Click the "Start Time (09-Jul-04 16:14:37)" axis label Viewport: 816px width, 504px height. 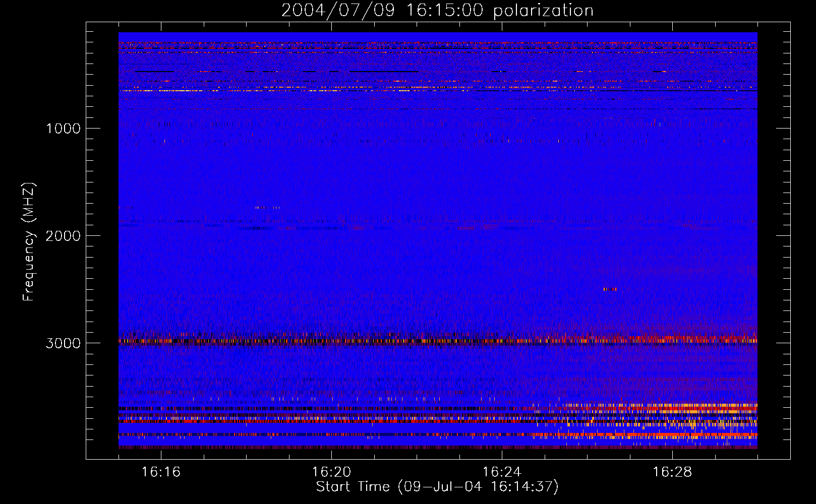437,487
